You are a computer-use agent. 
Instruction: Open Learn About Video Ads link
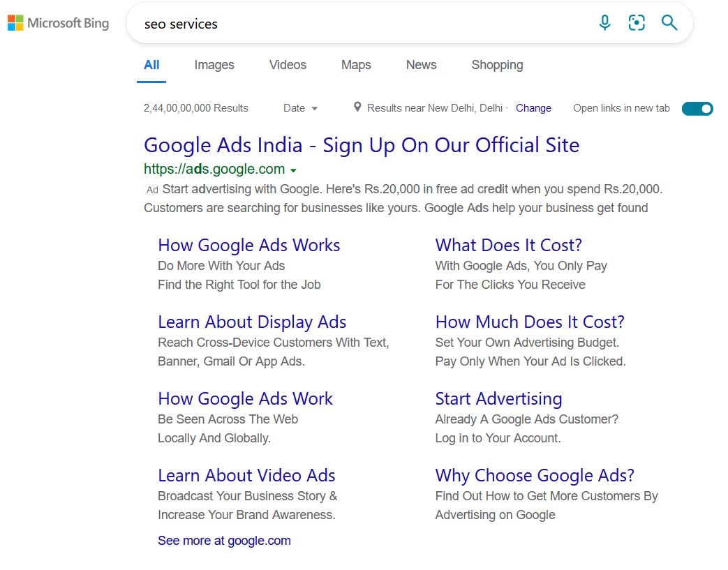pos(246,475)
